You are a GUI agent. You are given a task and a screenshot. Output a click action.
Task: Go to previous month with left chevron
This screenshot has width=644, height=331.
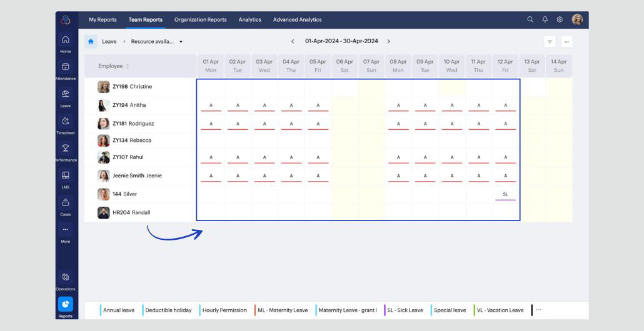point(293,41)
